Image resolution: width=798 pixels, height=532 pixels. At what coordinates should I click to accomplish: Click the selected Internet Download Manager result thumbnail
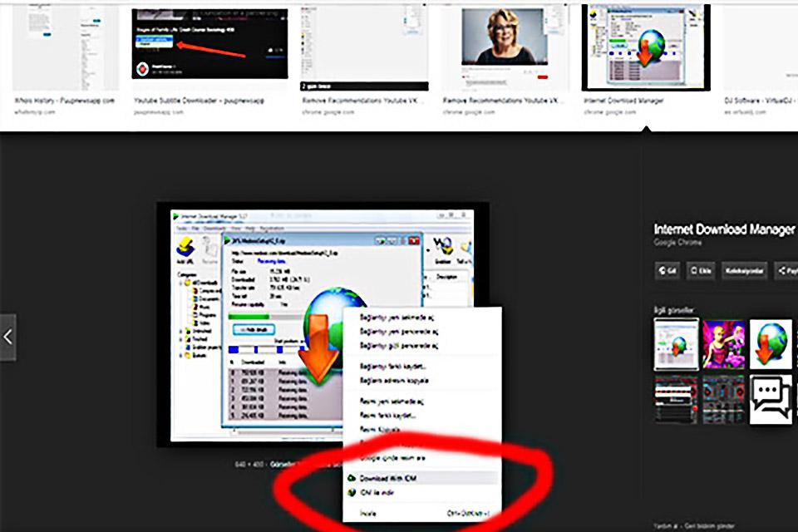(646, 47)
